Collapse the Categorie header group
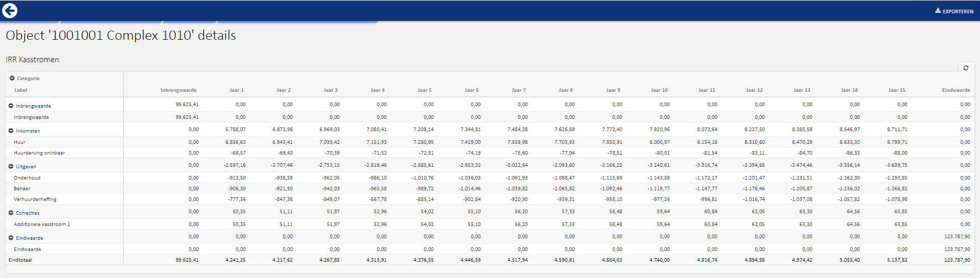 pyautogui.click(x=12, y=79)
